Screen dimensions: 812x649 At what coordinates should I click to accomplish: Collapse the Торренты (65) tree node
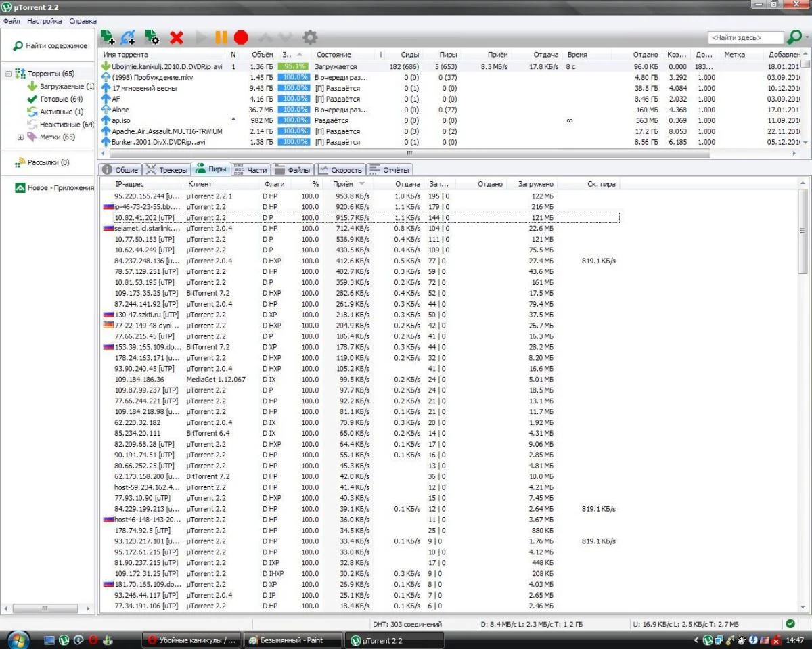pyautogui.click(x=9, y=74)
